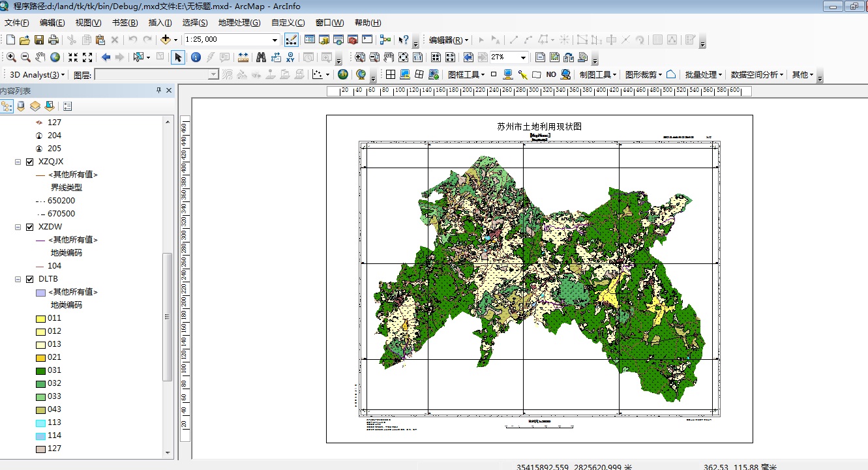Select the Zoom In tool

[x=11, y=57]
